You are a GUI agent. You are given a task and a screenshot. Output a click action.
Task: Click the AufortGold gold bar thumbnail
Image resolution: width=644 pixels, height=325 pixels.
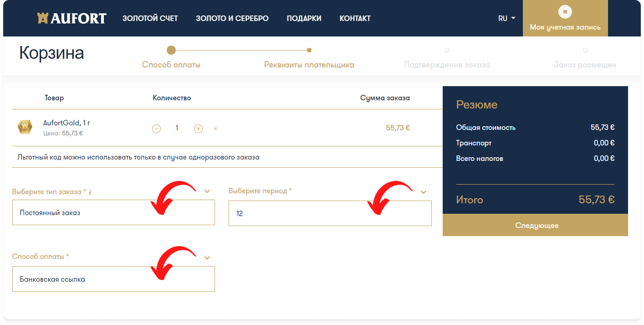pyautogui.click(x=25, y=127)
